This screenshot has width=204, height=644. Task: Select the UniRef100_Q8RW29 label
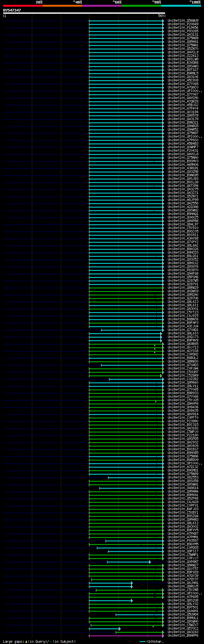(x=183, y=287)
